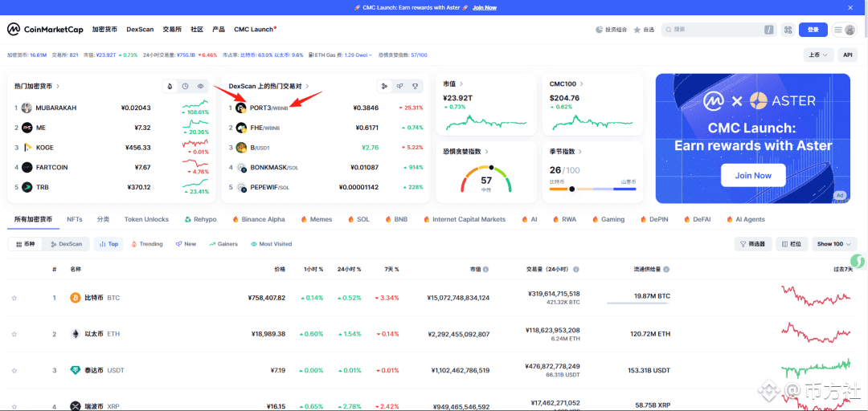Select the recently added clock filter

tap(186, 86)
